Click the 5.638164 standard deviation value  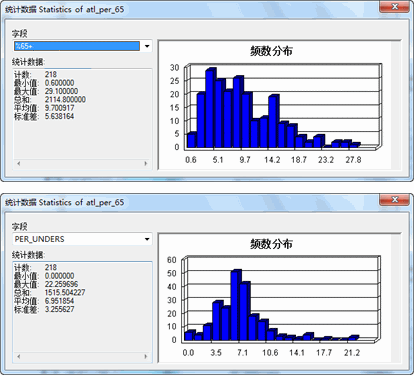[59, 116]
